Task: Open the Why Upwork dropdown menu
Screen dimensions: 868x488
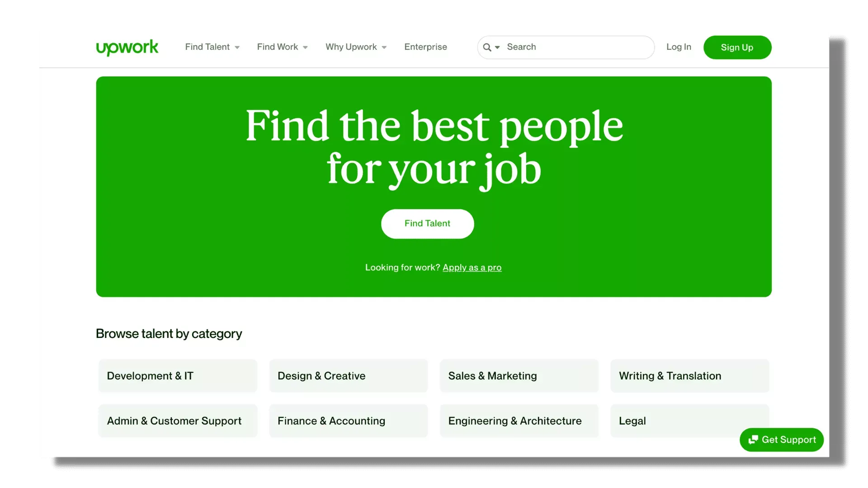Action: [x=356, y=47]
